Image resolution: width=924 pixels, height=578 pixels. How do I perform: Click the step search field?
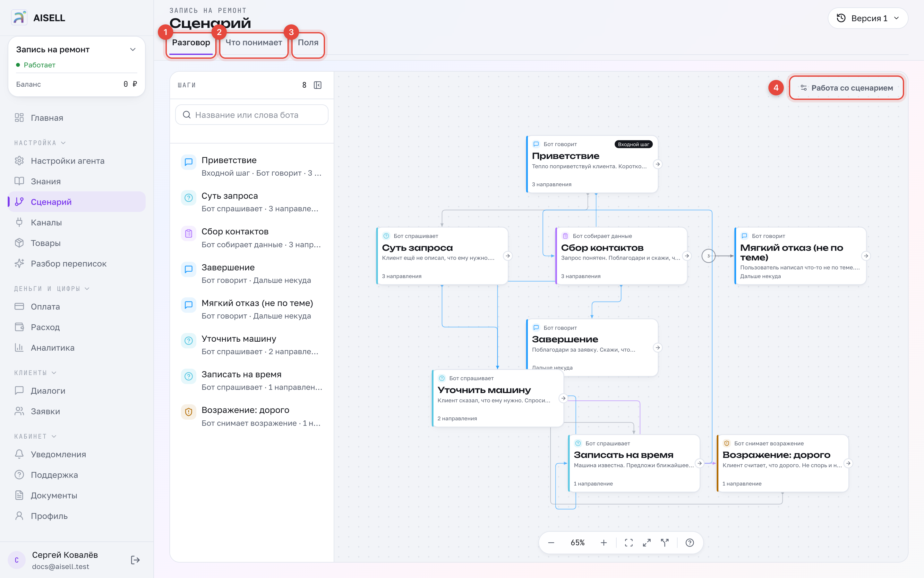pos(252,115)
